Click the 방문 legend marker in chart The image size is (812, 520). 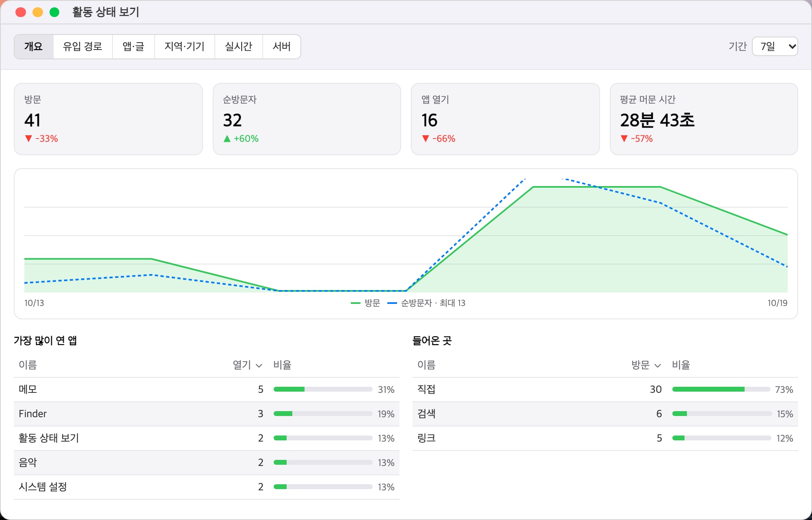356,303
